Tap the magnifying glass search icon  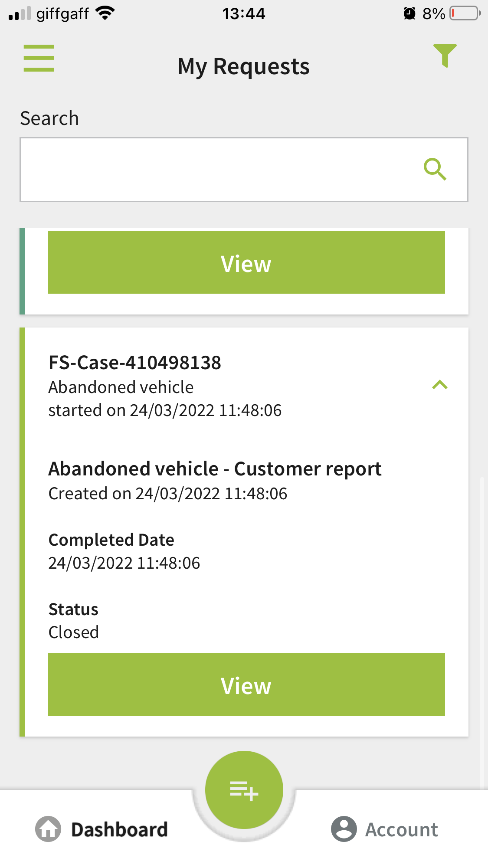tap(435, 169)
